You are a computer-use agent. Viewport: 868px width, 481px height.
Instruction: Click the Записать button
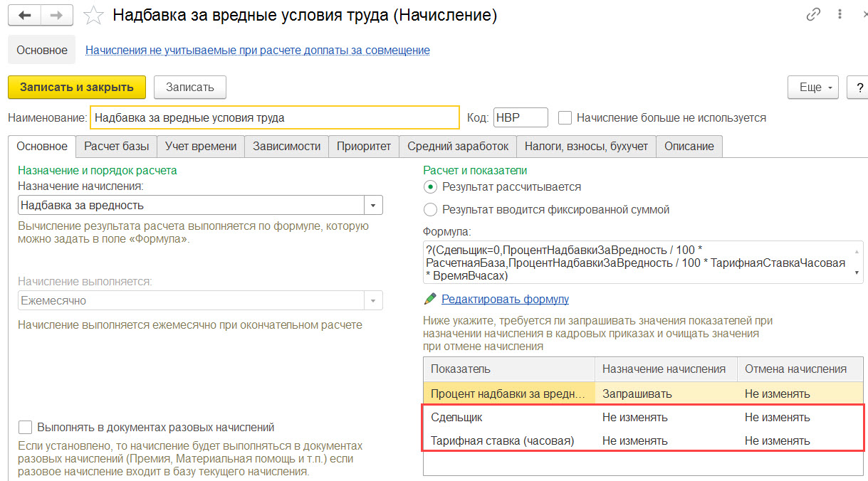pos(189,87)
